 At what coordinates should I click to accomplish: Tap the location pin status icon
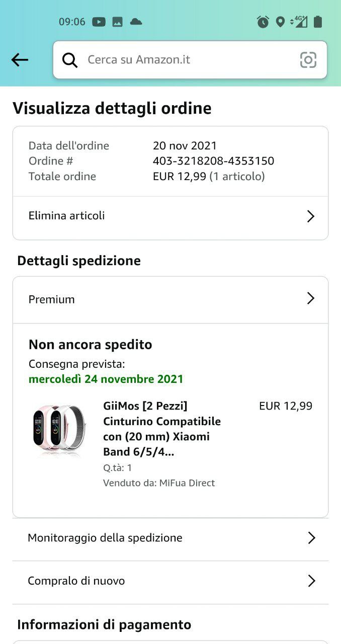(281, 22)
